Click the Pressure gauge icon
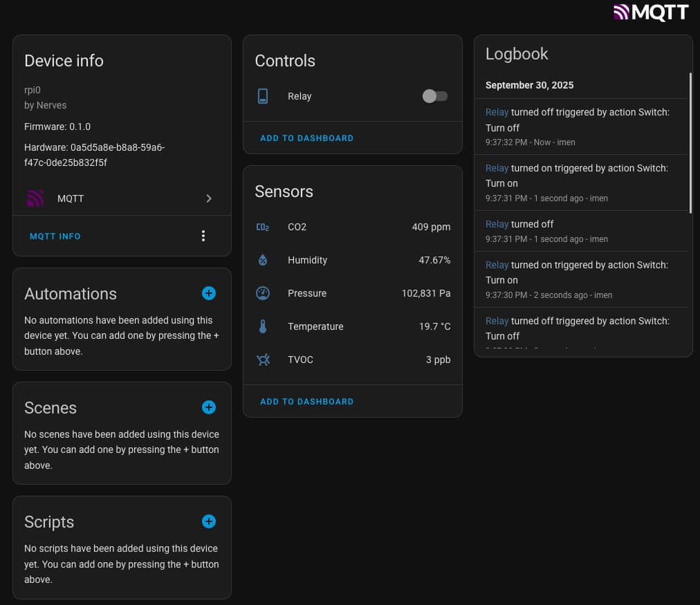700x605 pixels. click(x=263, y=293)
